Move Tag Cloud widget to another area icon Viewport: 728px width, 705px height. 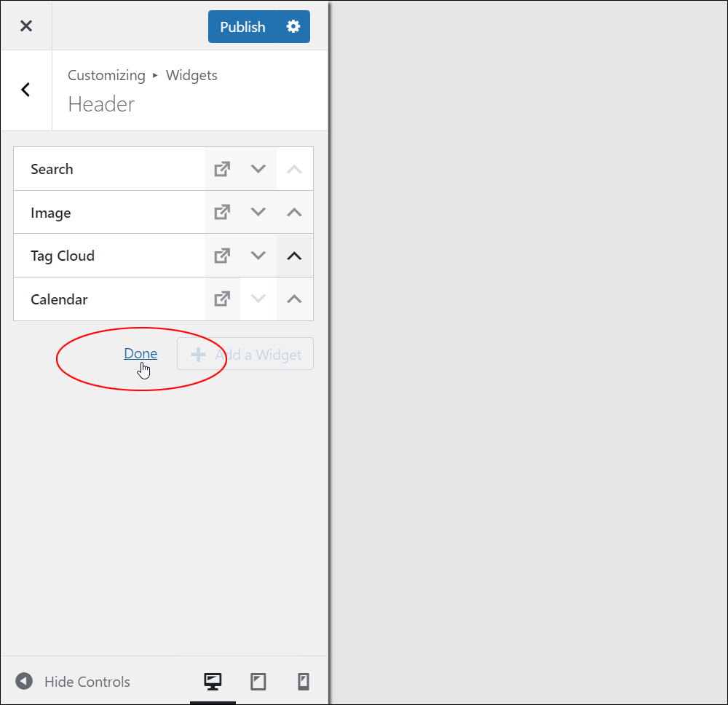point(222,256)
